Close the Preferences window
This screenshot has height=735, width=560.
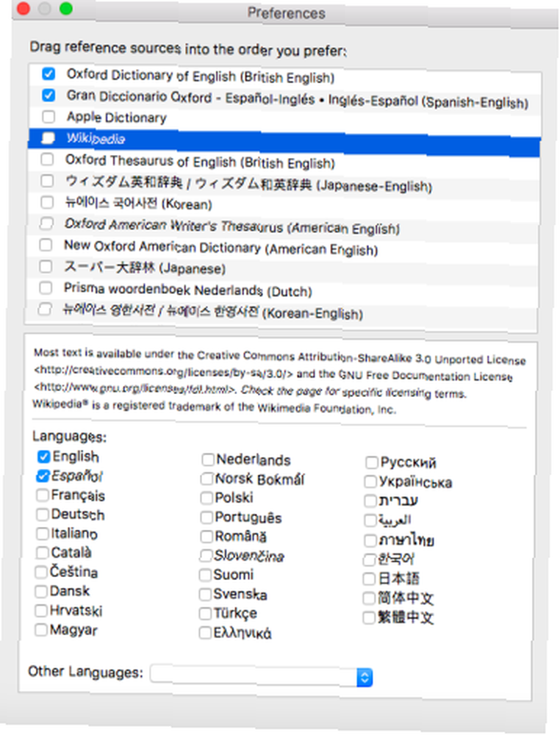point(23,8)
